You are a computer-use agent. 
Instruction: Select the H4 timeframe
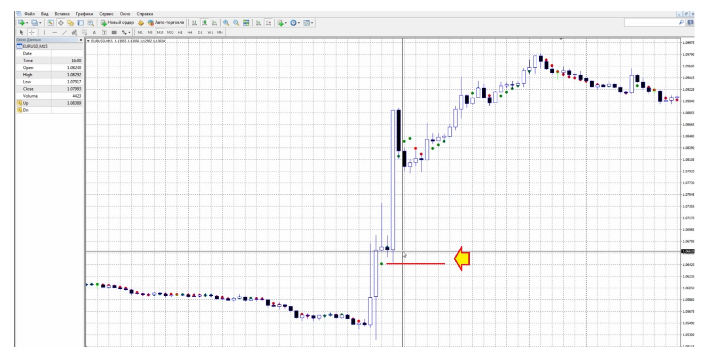tap(190, 32)
